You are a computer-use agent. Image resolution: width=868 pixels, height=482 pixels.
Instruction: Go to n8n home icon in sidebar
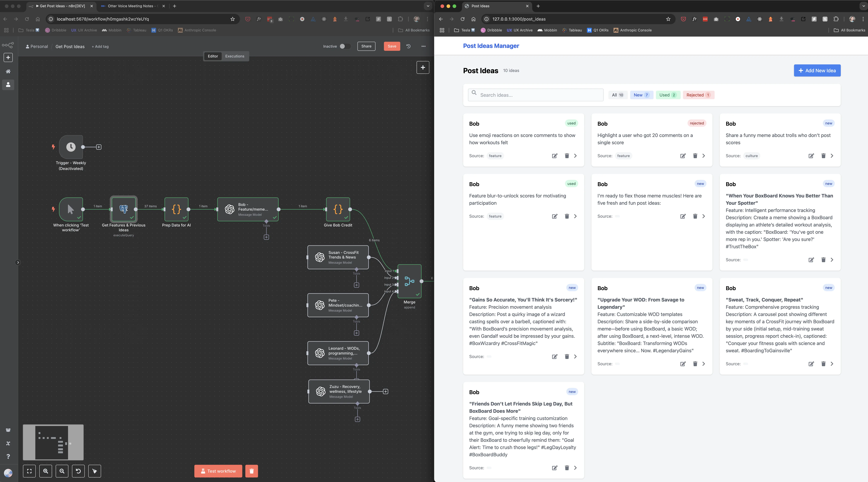(x=8, y=71)
